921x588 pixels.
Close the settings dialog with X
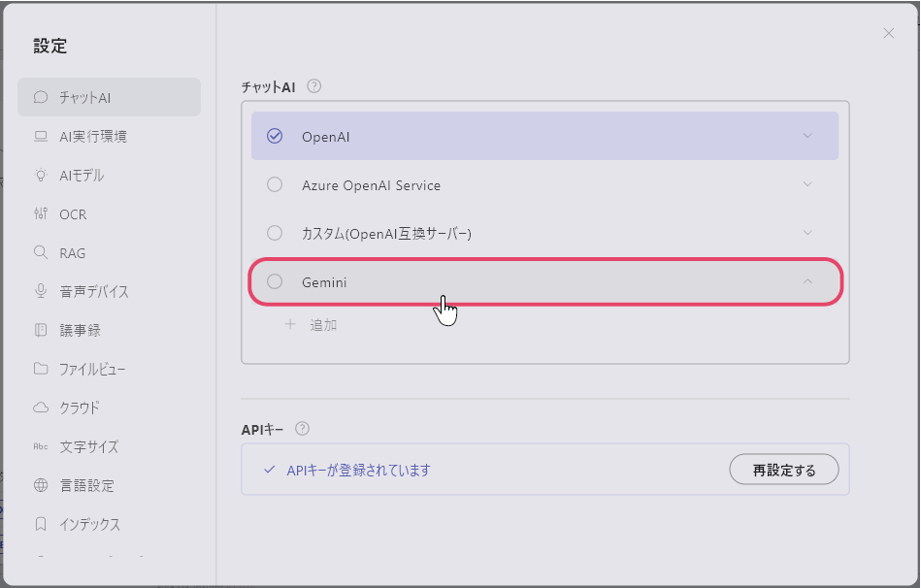[x=888, y=33]
